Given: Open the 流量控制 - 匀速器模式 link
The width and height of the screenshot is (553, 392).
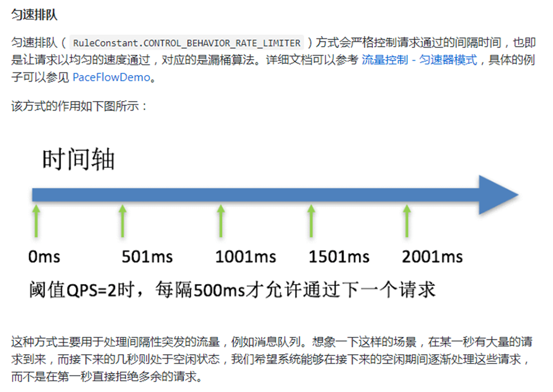Looking at the screenshot, I should pos(419,61).
